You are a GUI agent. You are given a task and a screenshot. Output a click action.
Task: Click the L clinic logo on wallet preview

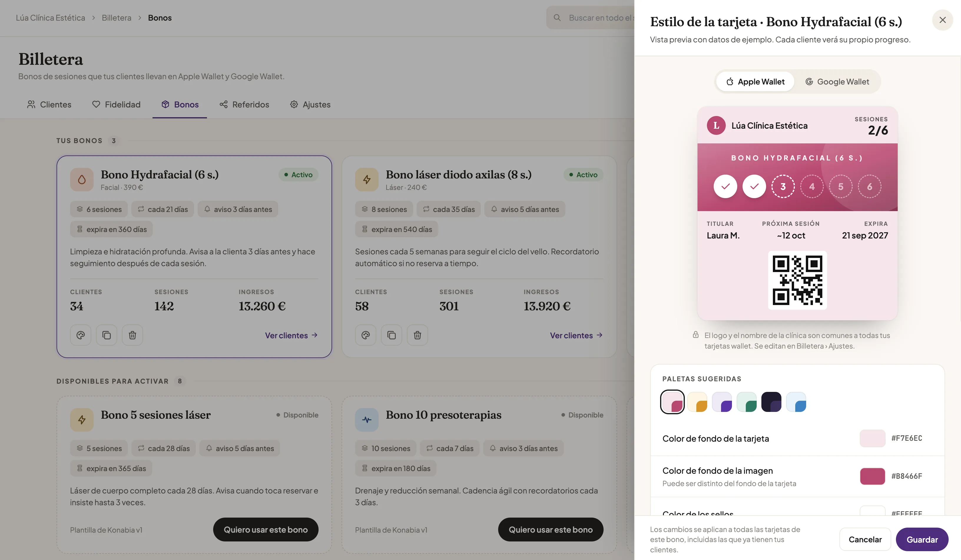click(716, 125)
